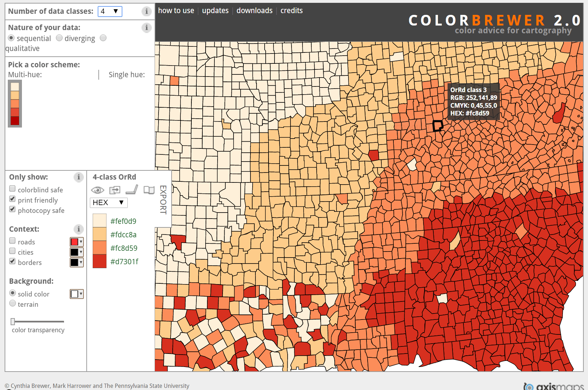Screen dimensions: 588x390
Task: Select the terrain background radio button
Action: coord(13,303)
